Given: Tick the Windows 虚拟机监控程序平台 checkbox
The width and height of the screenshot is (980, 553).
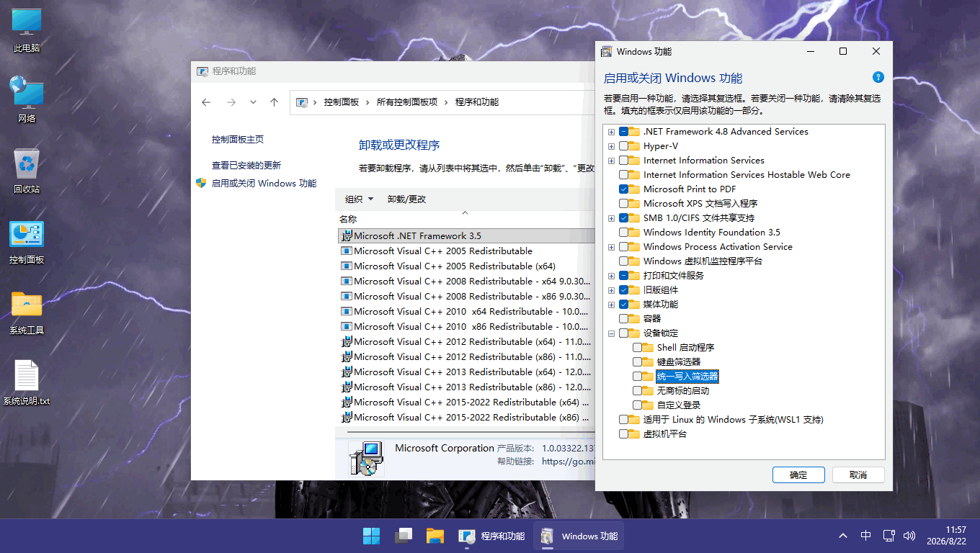Looking at the screenshot, I should 623,261.
